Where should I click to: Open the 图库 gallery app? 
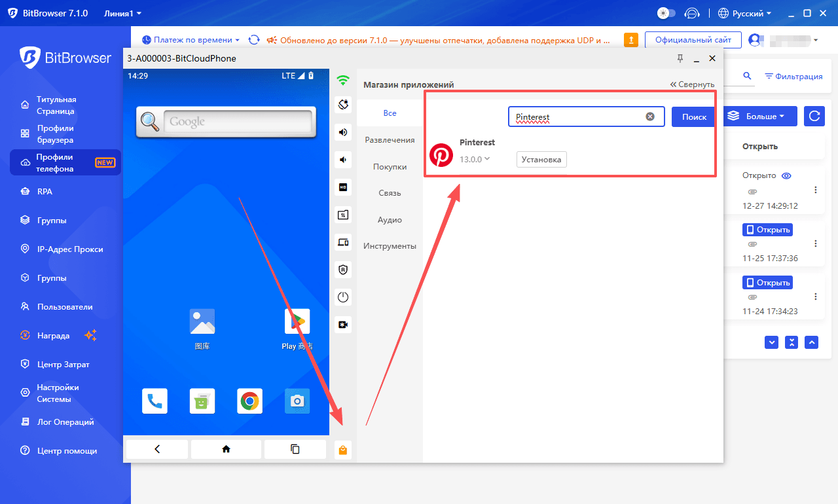pyautogui.click(x=202, y=329)
